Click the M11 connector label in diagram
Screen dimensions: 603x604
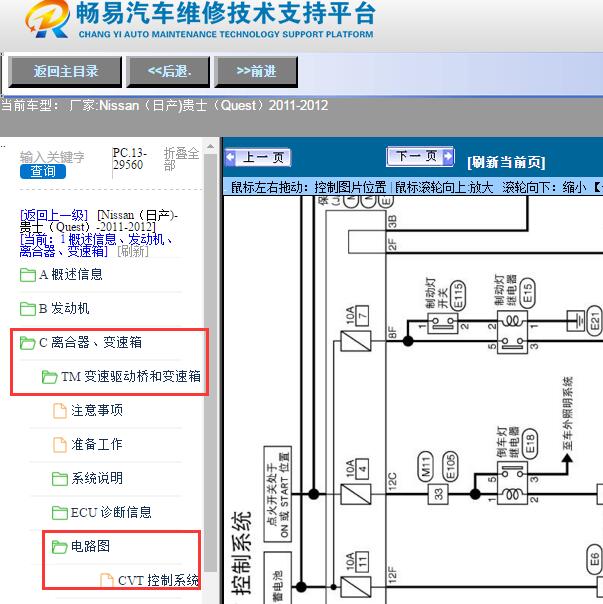tap(426, 467)
